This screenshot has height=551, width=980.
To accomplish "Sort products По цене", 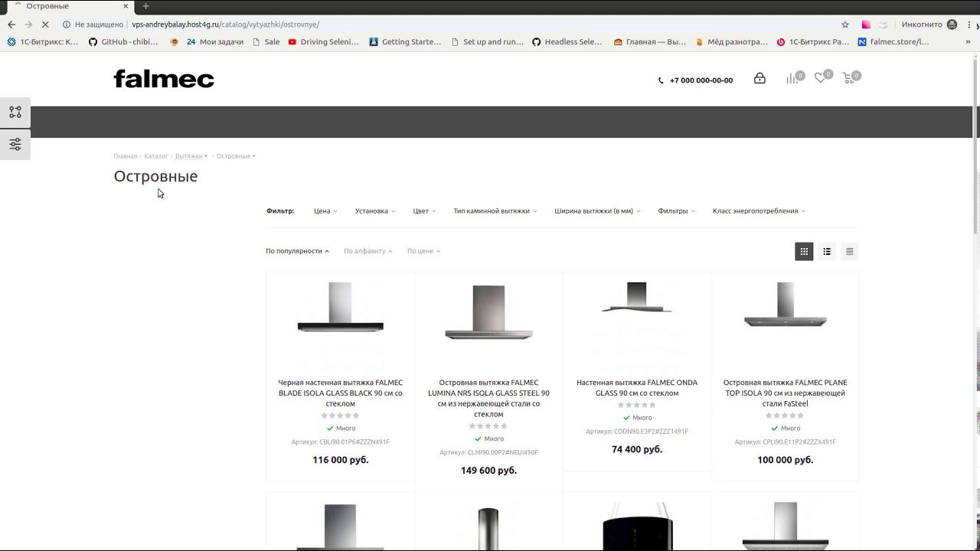I will 423,251.
